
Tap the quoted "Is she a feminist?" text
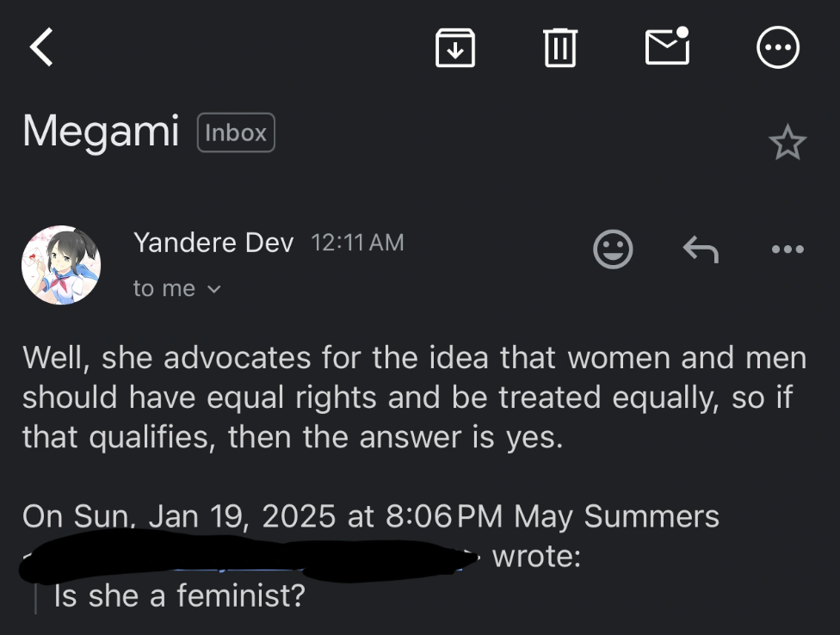coord(179,595)
